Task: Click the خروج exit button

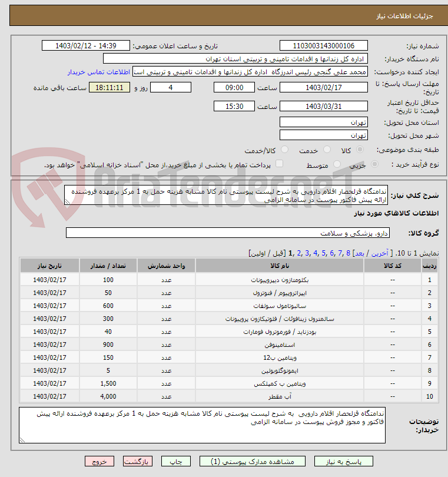Action: [99, 462]
